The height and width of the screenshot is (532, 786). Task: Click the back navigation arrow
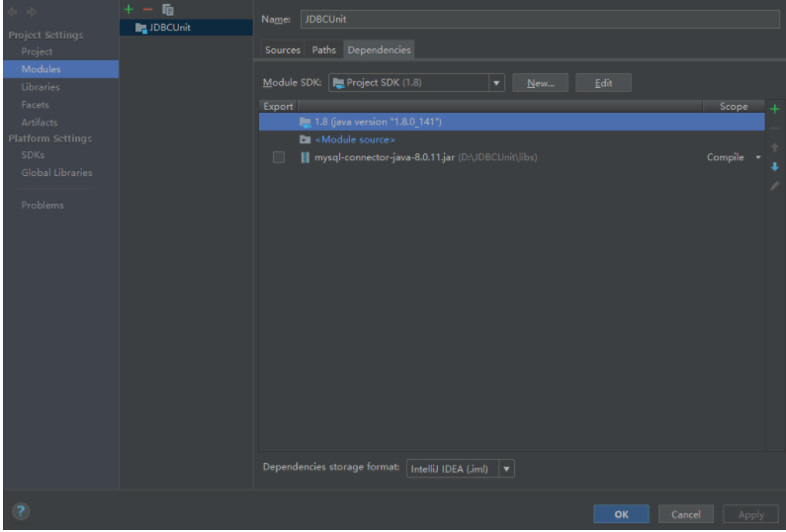13,12
